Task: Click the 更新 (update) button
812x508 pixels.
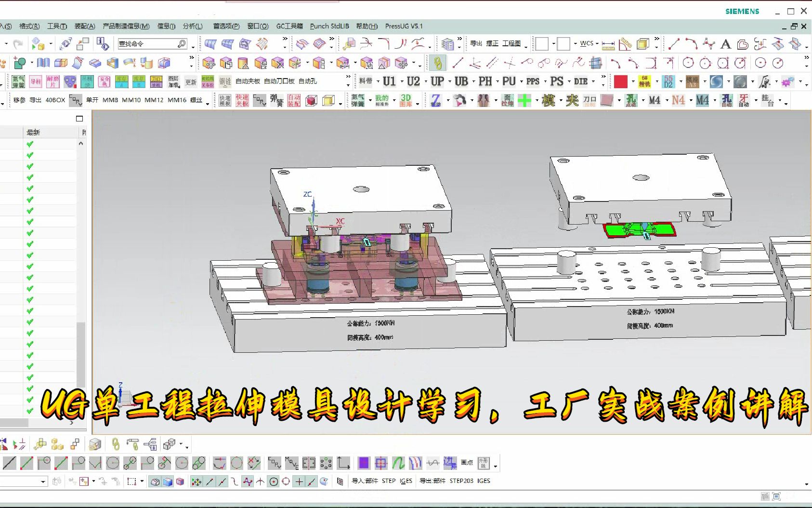Action: 191,81
